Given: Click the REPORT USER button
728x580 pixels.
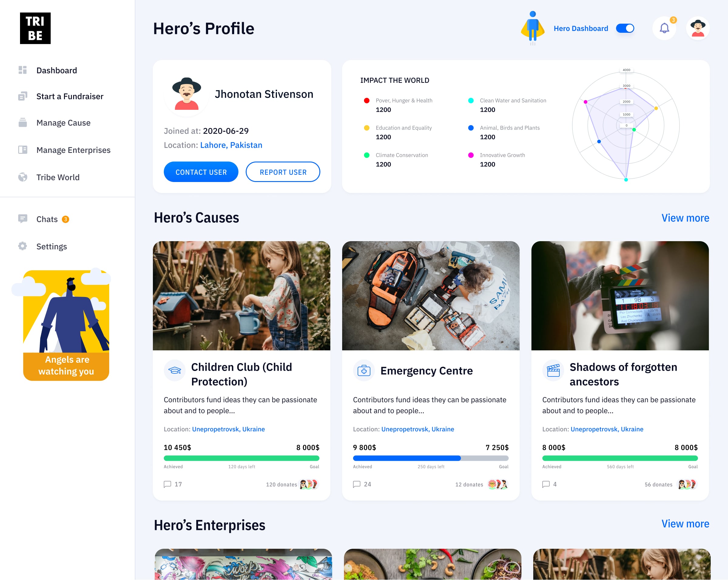Looking at the screenshot, I should tap(283, 172).
